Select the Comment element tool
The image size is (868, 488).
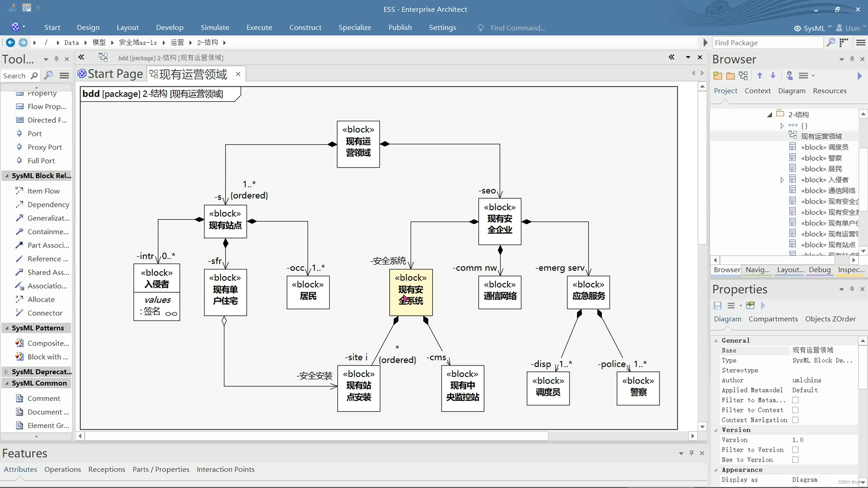point(44,398)
